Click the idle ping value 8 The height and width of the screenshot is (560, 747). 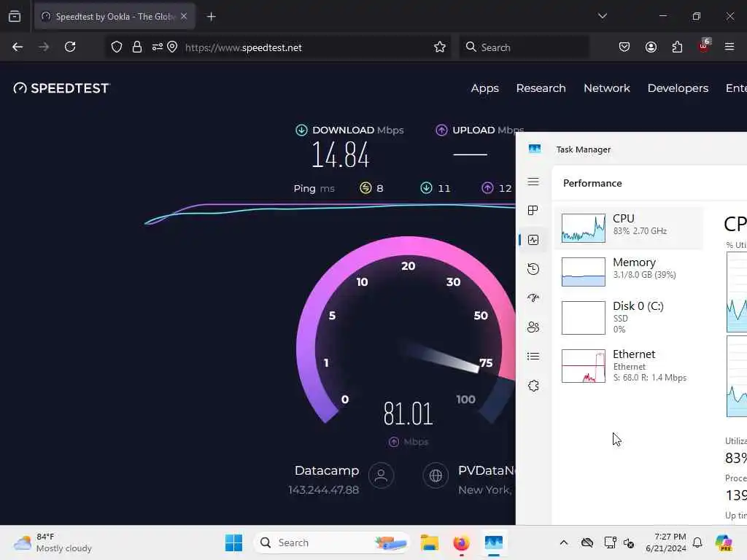(x=379, y=188)
